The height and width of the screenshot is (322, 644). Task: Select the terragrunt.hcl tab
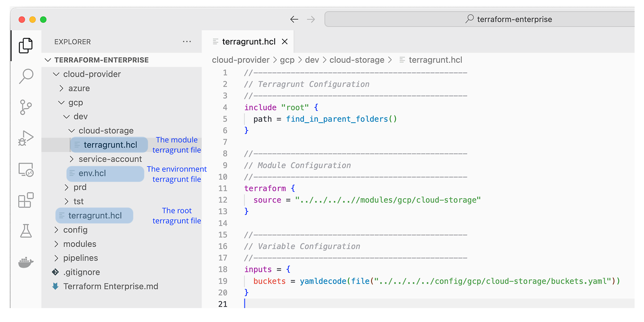point(249,42)
